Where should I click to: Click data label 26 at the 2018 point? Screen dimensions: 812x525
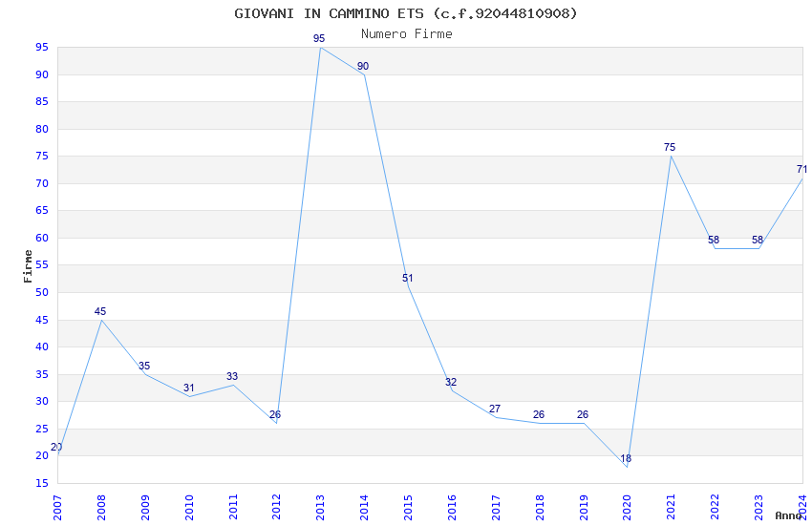click(x=539, y=414)
